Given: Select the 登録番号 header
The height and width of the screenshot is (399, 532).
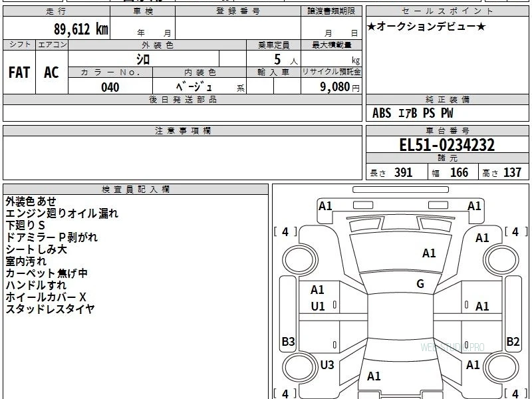Looking at the screenshot, I should (x=238, y=11).
